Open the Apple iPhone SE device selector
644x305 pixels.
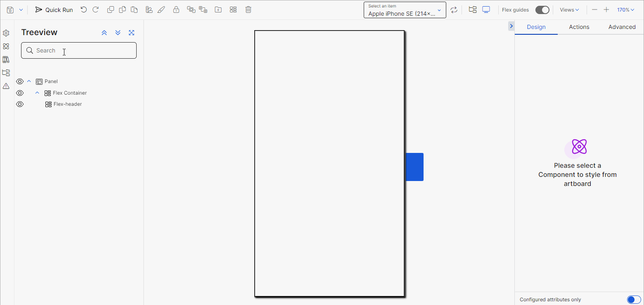click(405, 10)
